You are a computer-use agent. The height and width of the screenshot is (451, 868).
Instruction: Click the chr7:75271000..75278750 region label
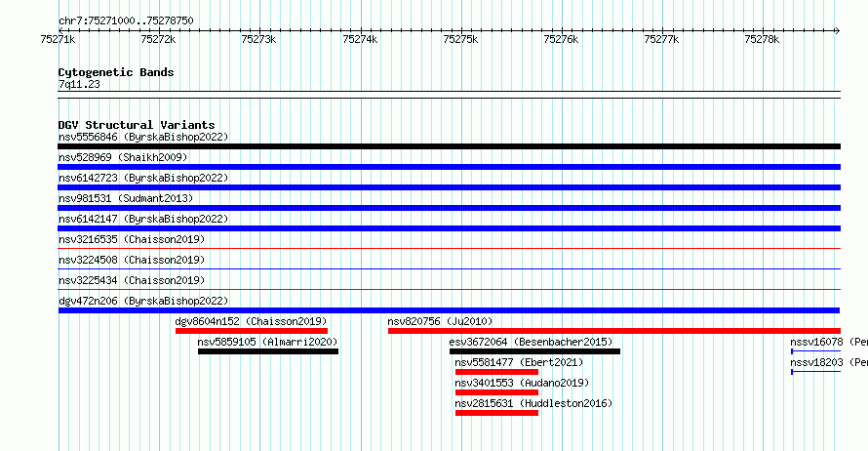tap(126, 20)
